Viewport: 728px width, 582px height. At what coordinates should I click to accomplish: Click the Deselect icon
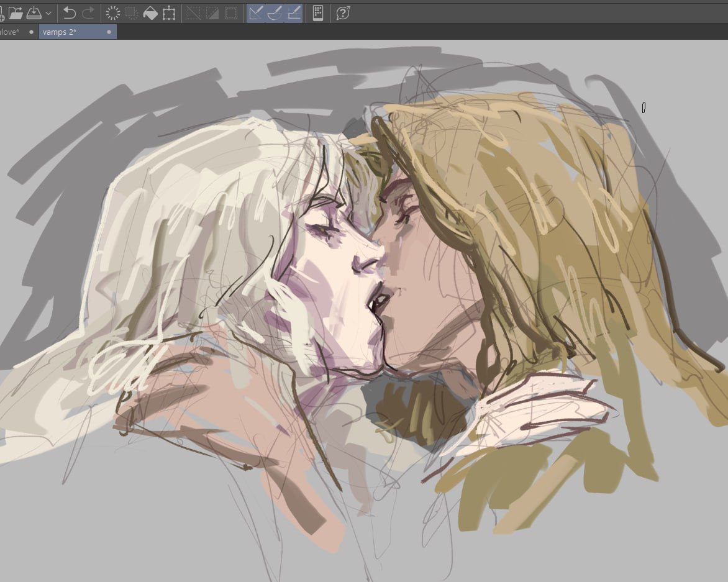pos(194,12)
